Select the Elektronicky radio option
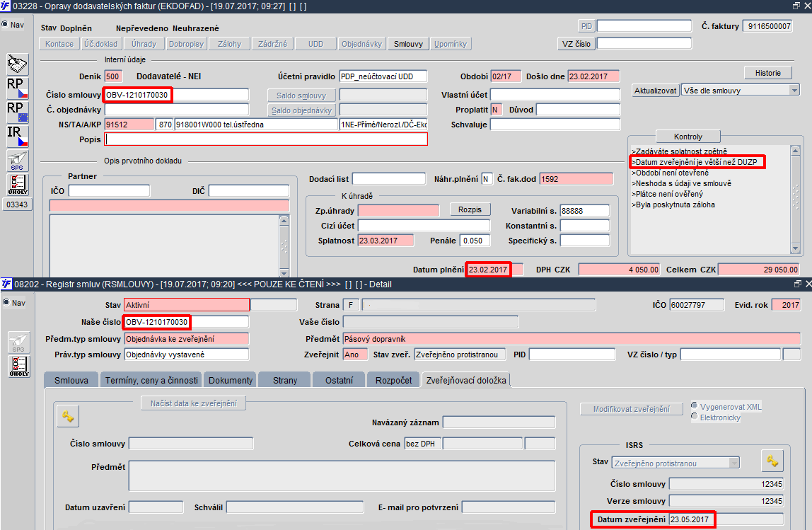812x530 pixels. 695,417
